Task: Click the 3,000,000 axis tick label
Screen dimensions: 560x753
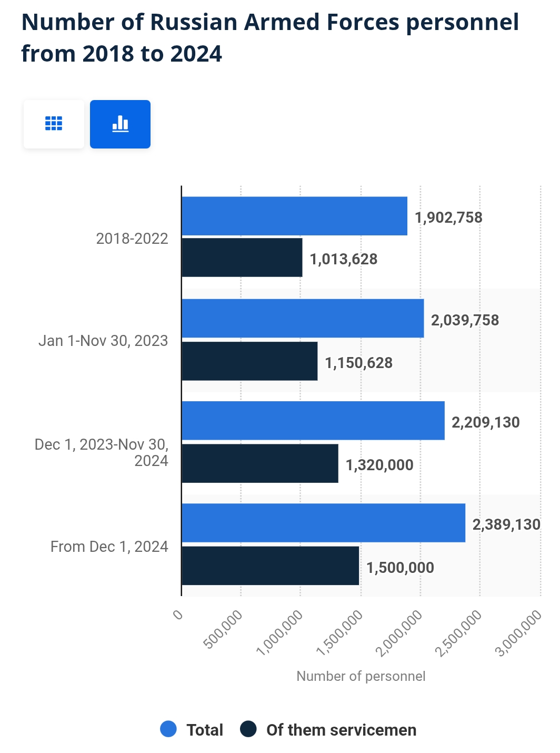Action: tap(518, 633)
